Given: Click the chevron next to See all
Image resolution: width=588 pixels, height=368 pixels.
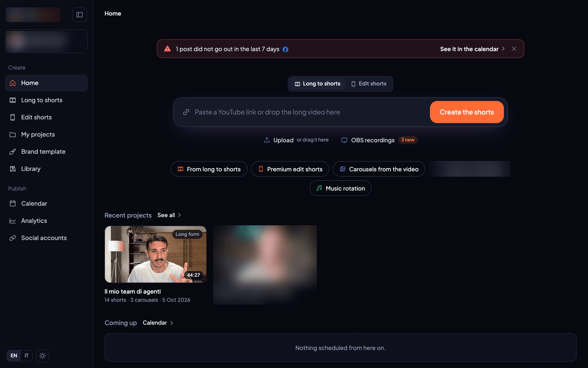Looking at the screenshot, I should click(x=179, y=215).
